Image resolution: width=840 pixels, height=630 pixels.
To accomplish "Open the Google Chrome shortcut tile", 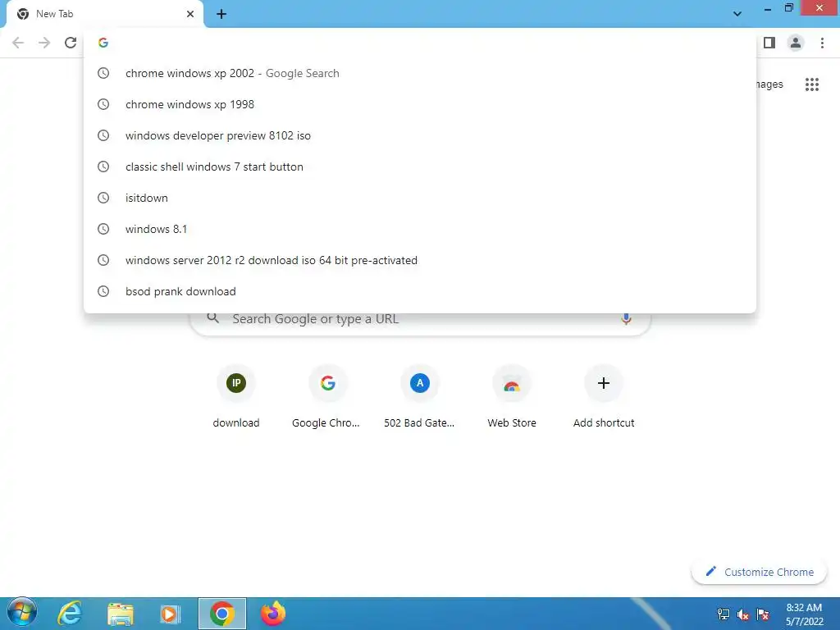I will 328,397.
